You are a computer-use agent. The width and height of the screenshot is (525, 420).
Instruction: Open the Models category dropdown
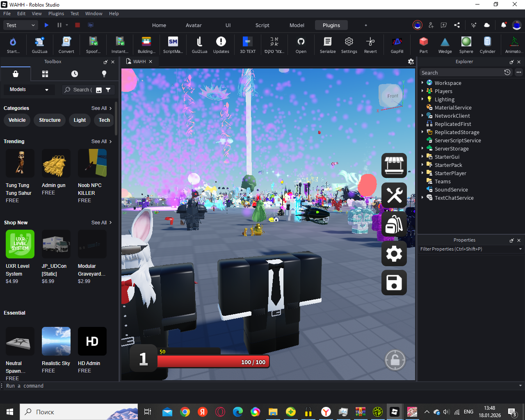(x=29, y=89)
